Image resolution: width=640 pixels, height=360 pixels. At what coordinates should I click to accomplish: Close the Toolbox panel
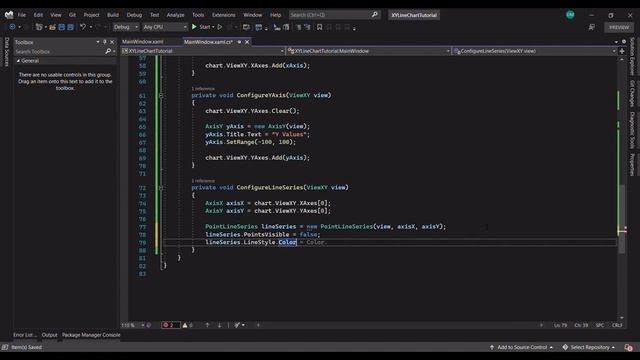pyautogui.click(x=112, y=42)
